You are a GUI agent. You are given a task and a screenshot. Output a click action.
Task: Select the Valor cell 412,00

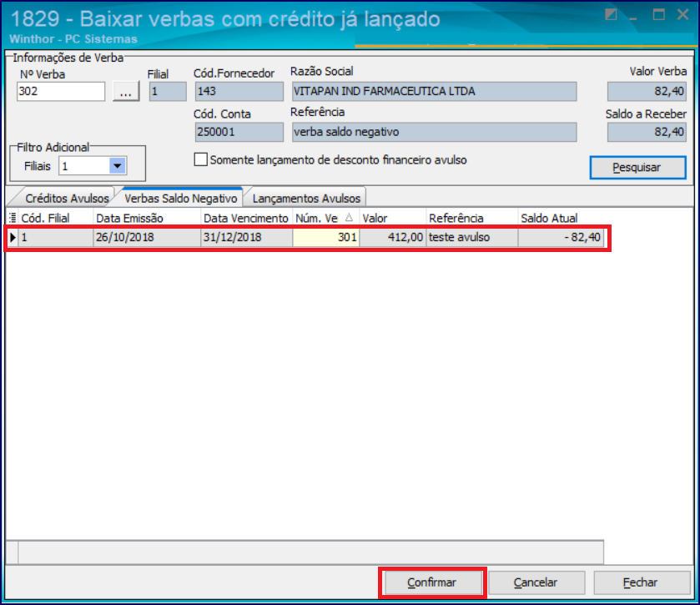click(x=393, y=237)
